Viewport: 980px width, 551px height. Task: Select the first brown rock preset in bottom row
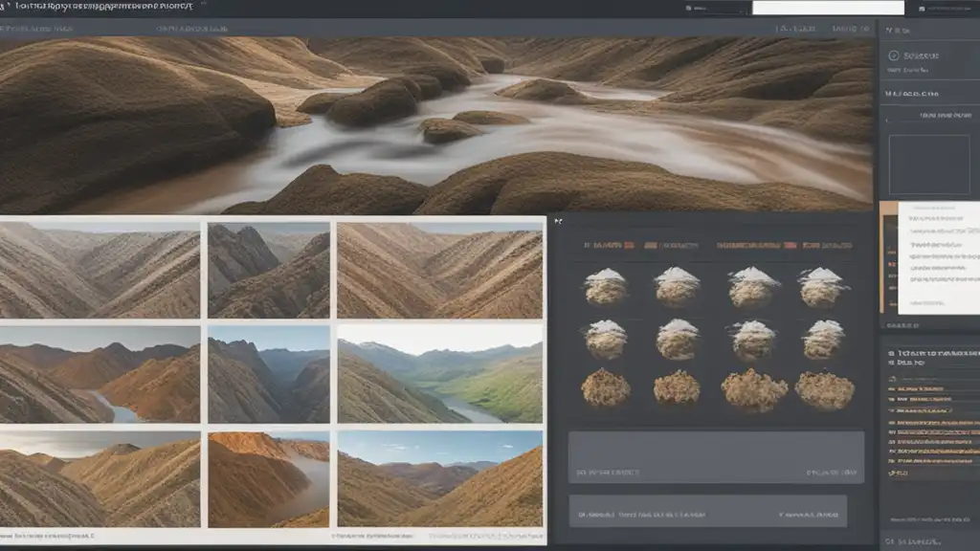pyautogui.click(x=605, y=388)
